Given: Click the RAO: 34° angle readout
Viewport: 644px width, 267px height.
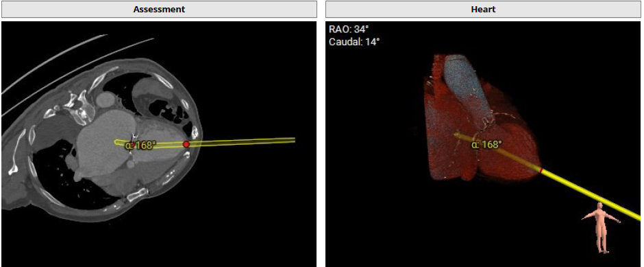Looking at the screenshot, I should click(x=349, y=30).
